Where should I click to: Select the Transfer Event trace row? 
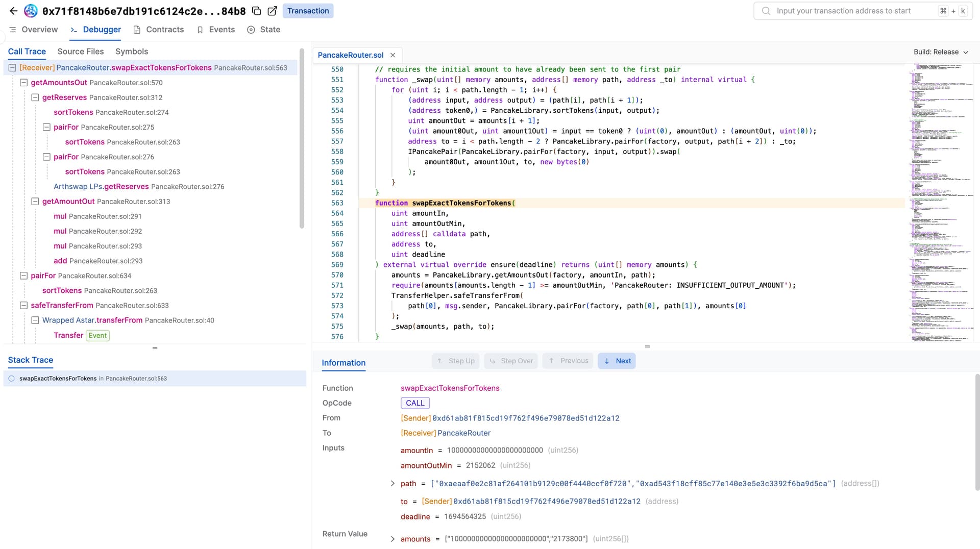pyautogui.click(x=82, y=335)
